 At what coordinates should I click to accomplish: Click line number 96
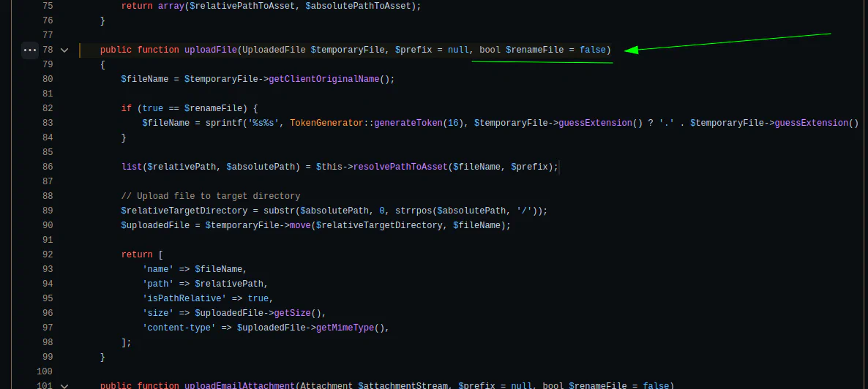[x=48, y=313]
